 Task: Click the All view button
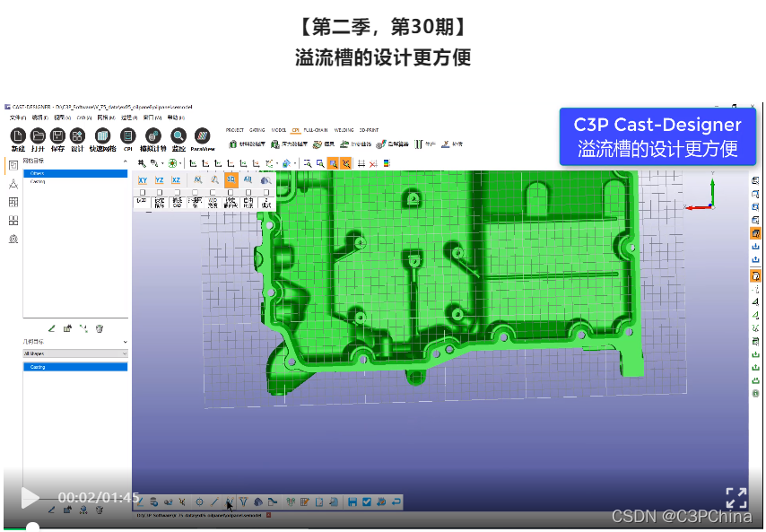point(248,179)
